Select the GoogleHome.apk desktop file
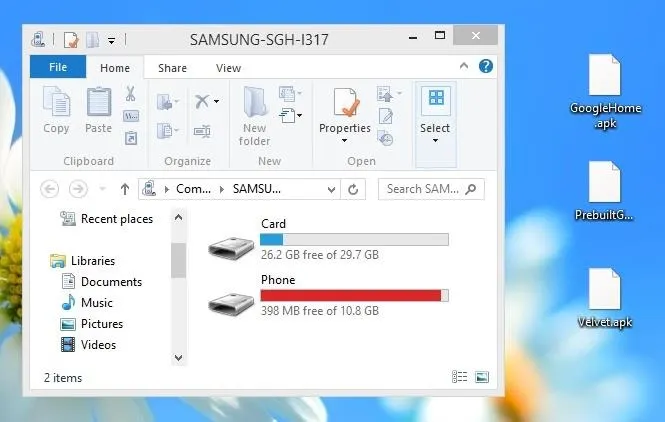 coord(605,91)
